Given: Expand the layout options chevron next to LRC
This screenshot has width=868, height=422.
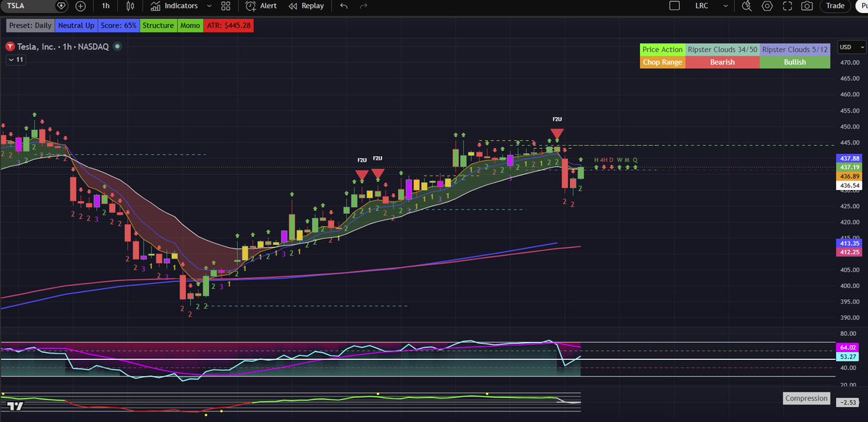Looking at the screenshot, I should pos(727,6).
